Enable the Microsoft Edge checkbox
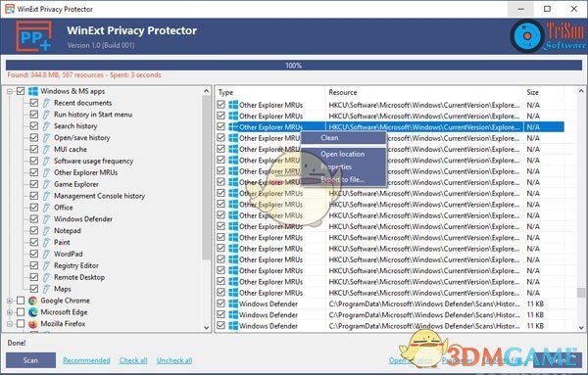 (x=21, y=312)
